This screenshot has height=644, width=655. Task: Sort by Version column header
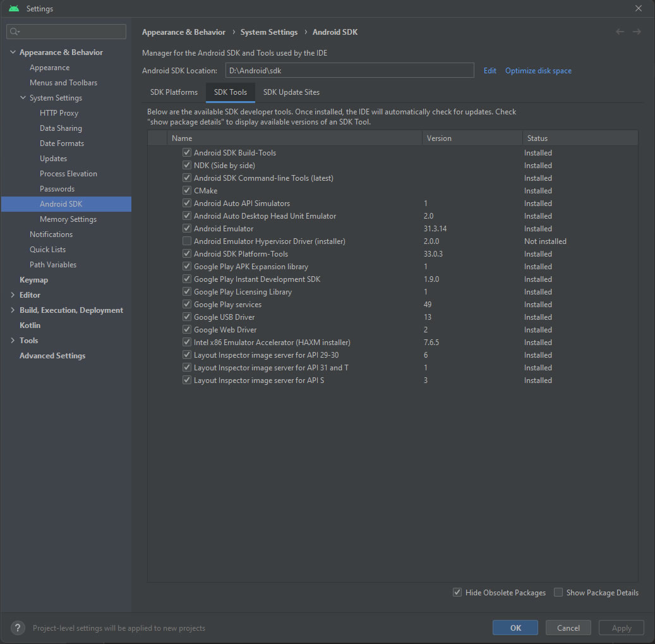click(472, 138)
